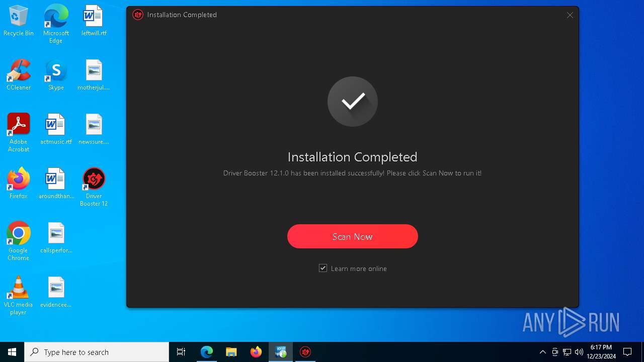Select the newssure image file on desktop
This screenshot has width=644, height=362.
(94, 130)
